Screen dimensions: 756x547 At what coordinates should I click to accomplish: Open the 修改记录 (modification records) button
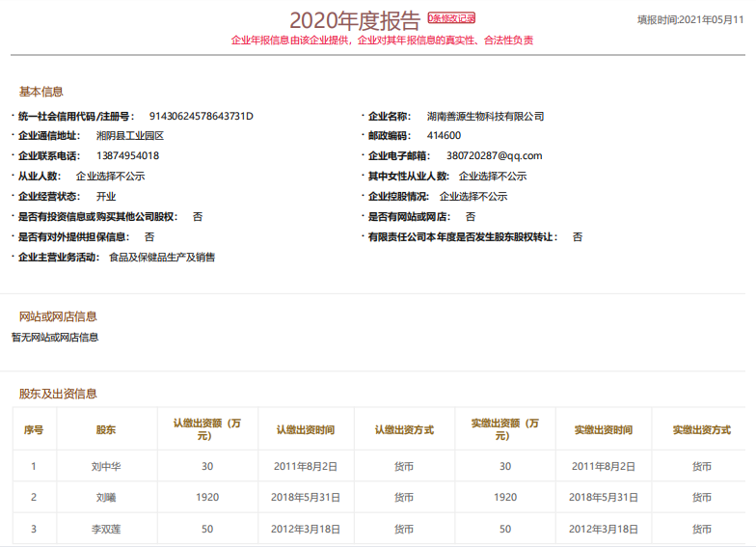coord(451,18)
